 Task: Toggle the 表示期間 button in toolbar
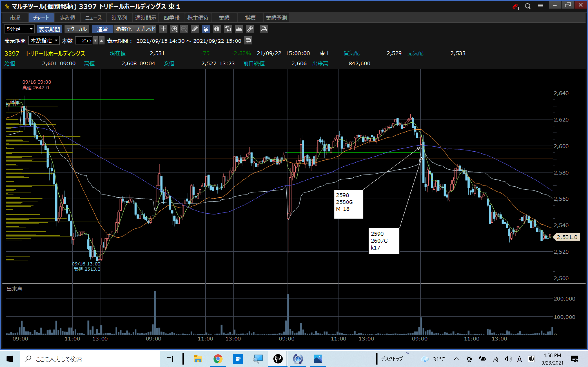point(49,29)
